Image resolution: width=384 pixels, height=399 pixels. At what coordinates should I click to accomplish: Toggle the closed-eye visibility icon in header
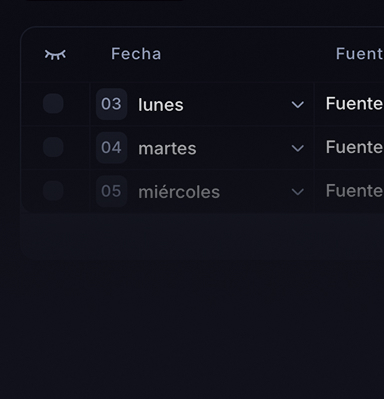[55, 54]
